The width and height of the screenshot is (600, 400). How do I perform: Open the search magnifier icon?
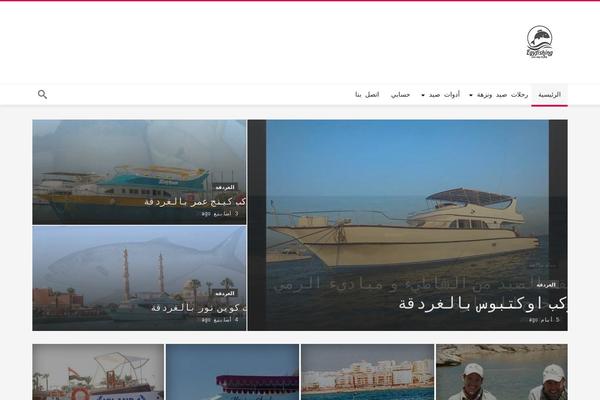[x=42, y=94]
